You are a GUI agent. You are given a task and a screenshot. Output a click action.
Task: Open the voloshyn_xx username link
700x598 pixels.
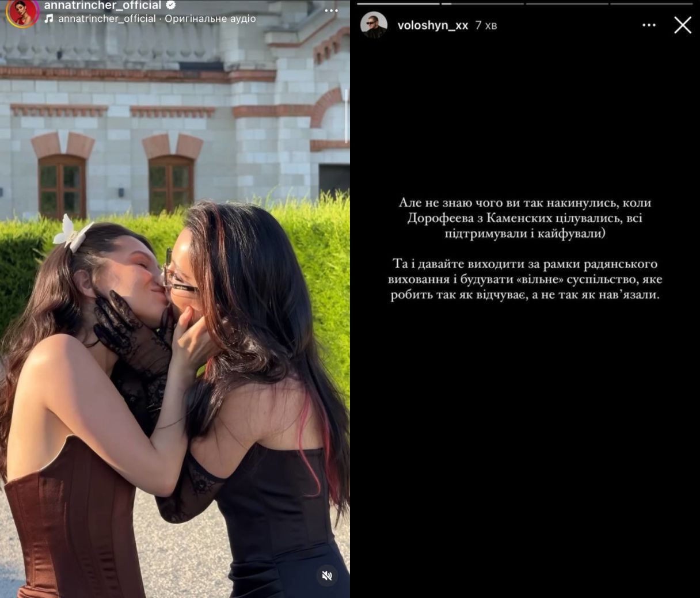click(433, 25)
